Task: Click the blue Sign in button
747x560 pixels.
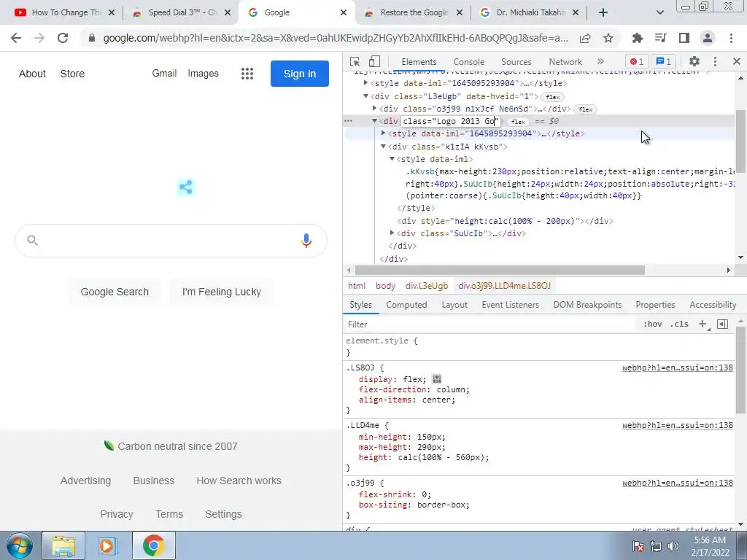Action: (x=300, y=74)
